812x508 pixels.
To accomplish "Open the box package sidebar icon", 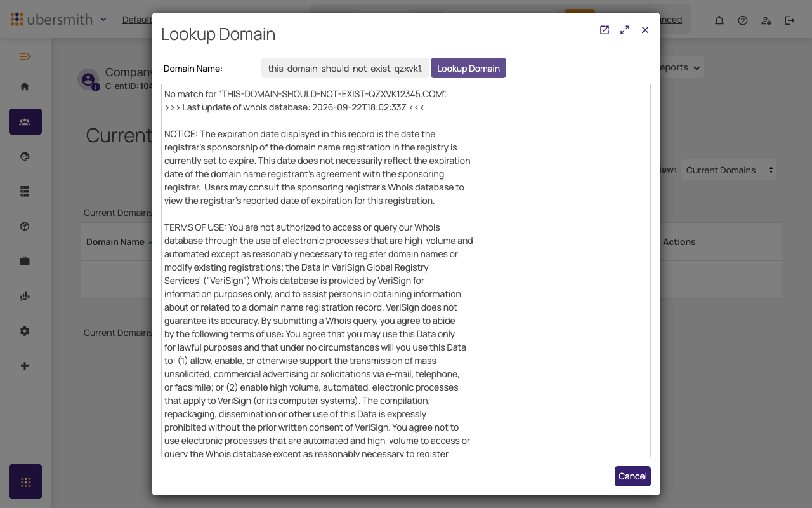I will pyautogui.click(x=25, y=226).
